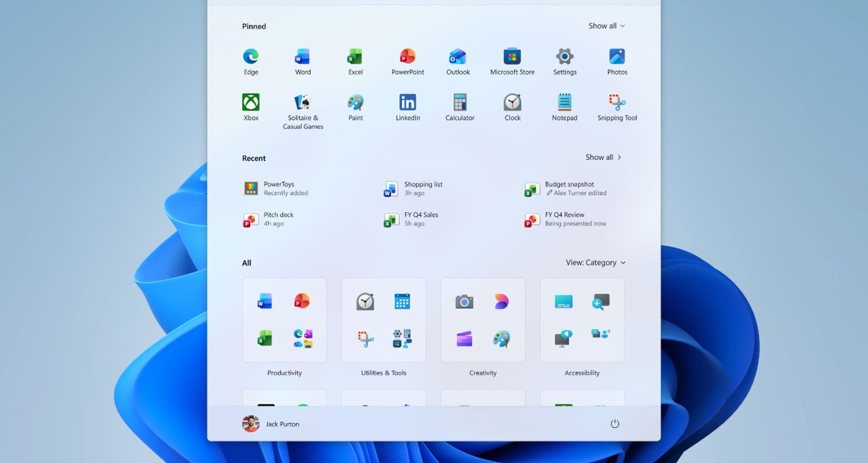Launch Solitaire & Casual Games
Viewport: 868px width, 463px height.
pyautogui.click(x=303, y=112)
